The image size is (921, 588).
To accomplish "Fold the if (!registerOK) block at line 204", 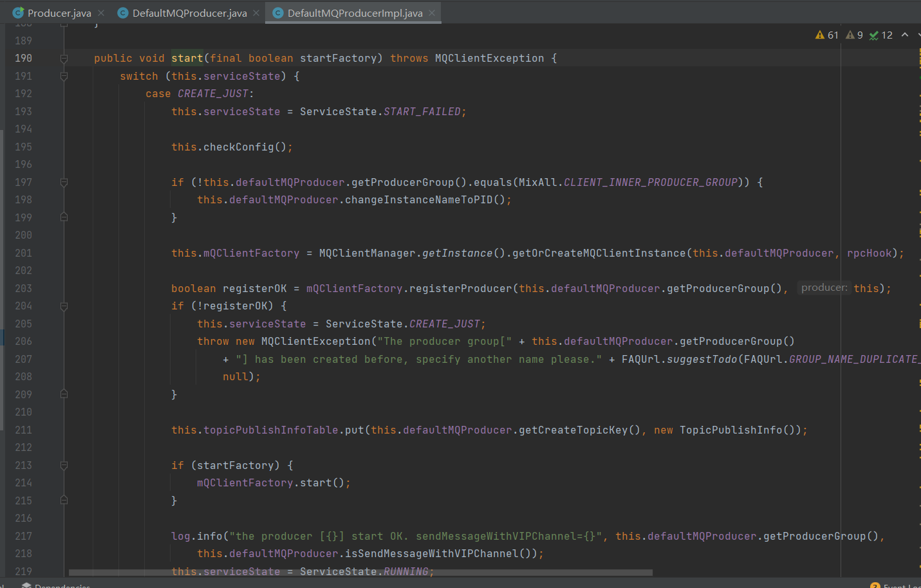I will pyautogui.click(x=64, y=306).
